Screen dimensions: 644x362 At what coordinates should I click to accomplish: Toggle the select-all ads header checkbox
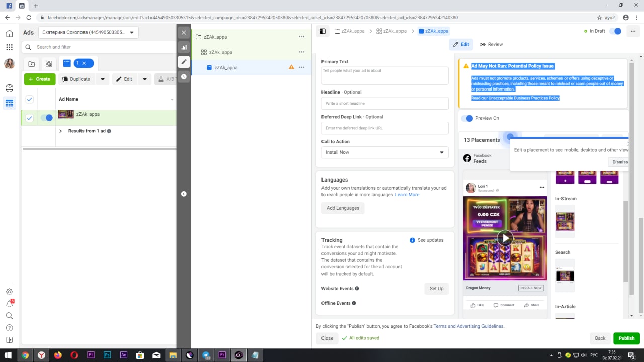tap(30, 99)
